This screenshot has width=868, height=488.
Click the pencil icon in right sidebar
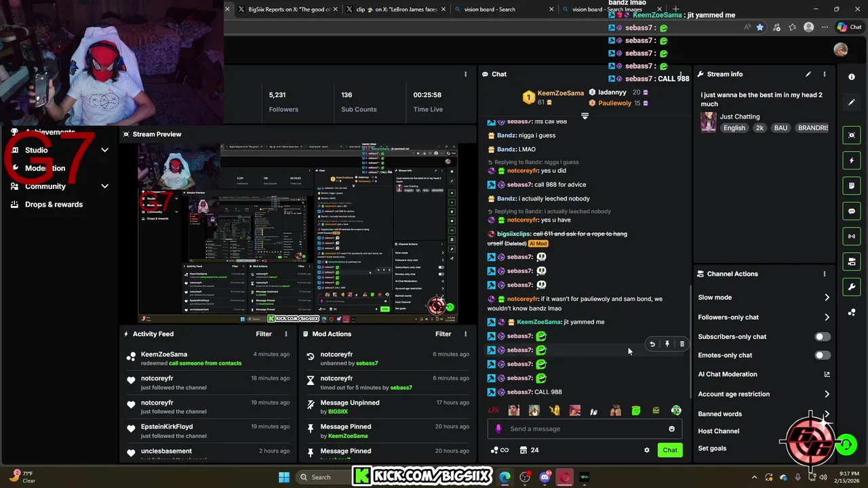click(852, 102)
